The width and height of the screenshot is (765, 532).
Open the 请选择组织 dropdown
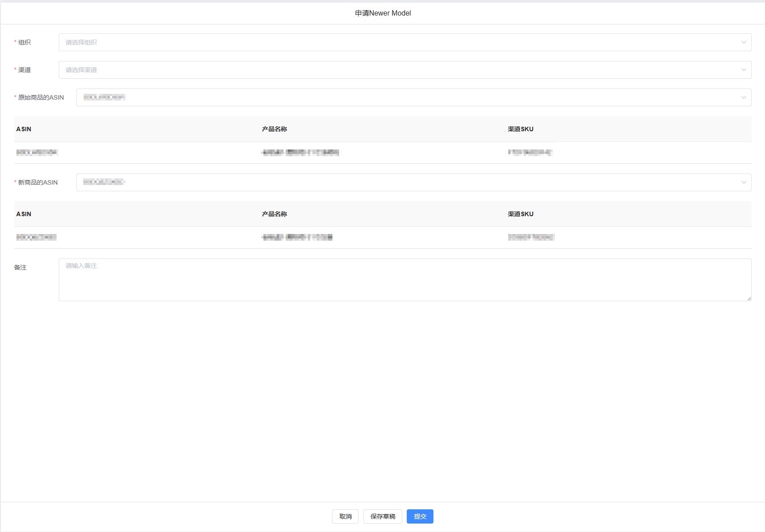coord(401,42)
